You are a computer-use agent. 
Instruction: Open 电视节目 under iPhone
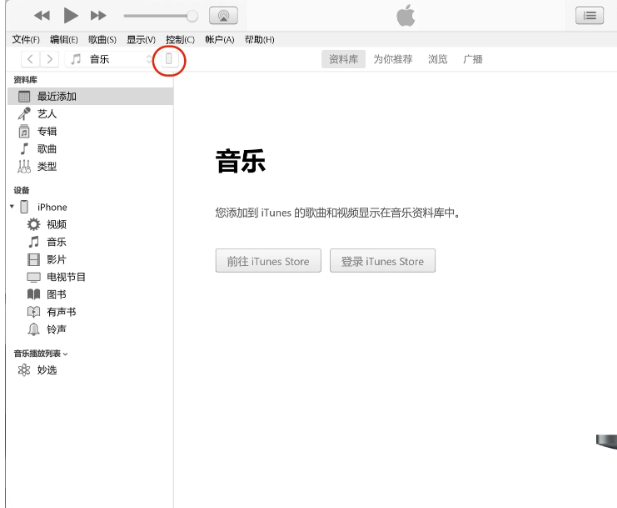pos(90,277)
